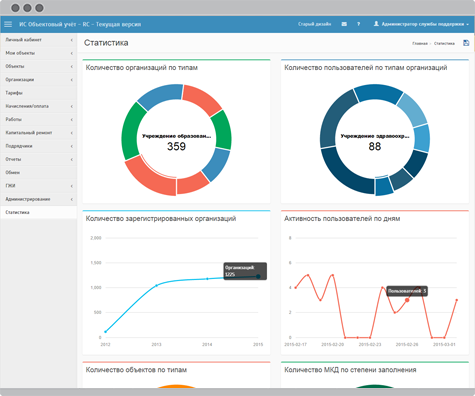
Task: Click the 359 value inside the organizations donut
Action: [x=176, y=146]
